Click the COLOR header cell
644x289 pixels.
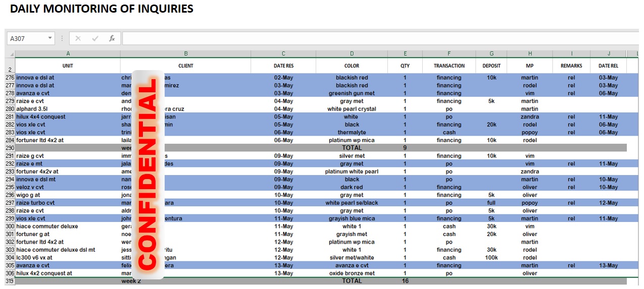(x=352, y=66)
